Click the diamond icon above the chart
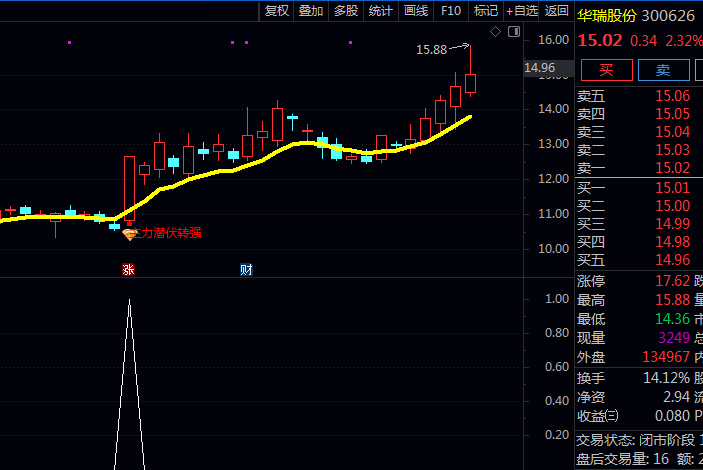 (495, 31)
